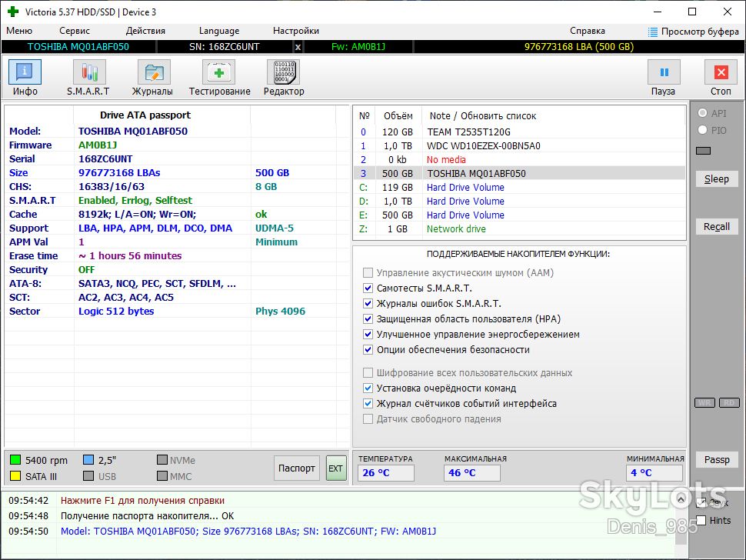746x560 pixels.
Task: Click the gray USB indicator square
Action: [x=88, y=476]
